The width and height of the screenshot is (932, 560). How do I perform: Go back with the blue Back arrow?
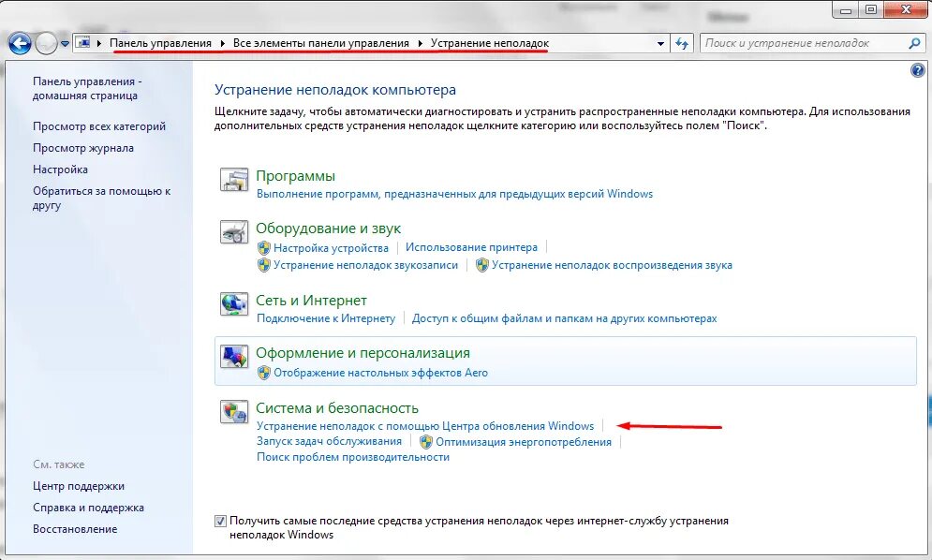(x=20, y=43)
